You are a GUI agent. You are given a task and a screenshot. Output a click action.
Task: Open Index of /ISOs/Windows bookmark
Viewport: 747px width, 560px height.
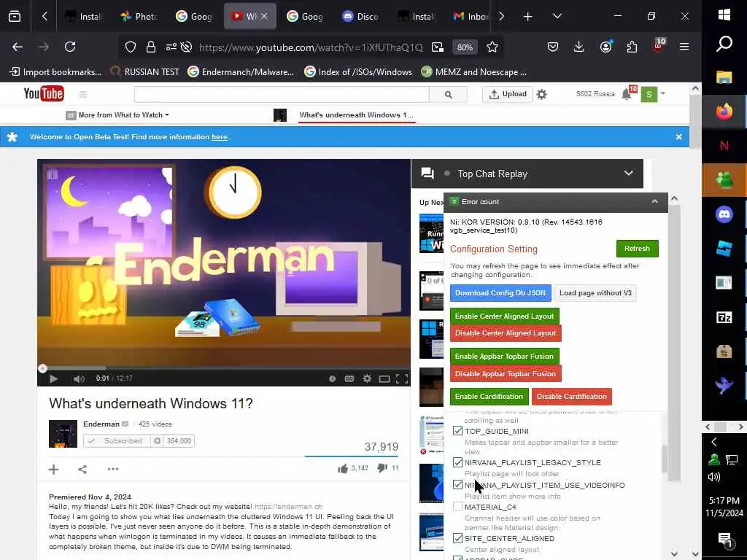tap(357, 72)
